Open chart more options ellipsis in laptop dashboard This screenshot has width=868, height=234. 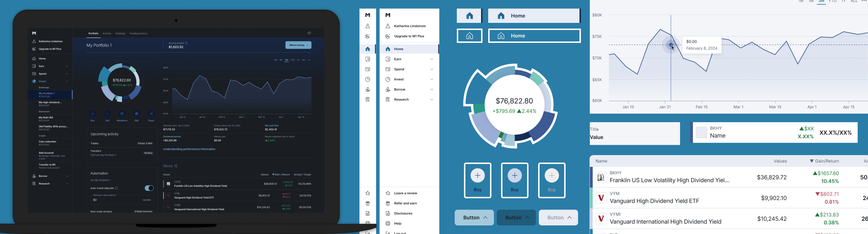coord(310,60)
